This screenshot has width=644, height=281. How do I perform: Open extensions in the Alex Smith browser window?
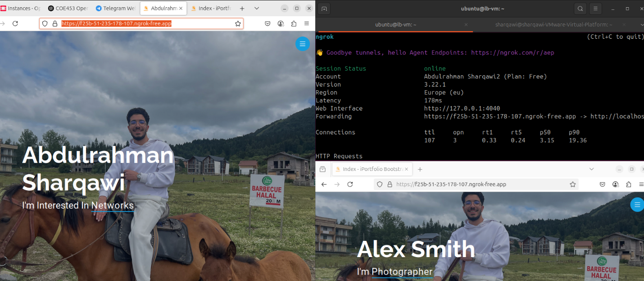(x=628, y=184)
